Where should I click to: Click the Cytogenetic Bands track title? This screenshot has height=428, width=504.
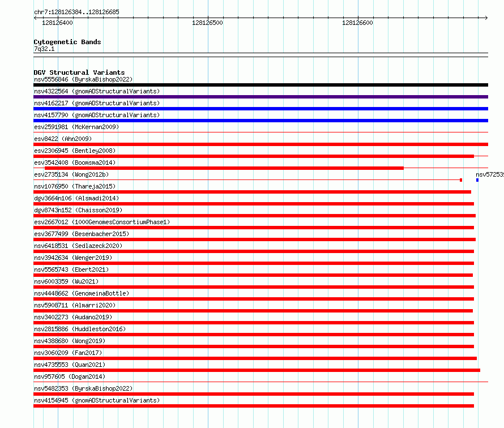pyautogui.click(x=67, y=42)
